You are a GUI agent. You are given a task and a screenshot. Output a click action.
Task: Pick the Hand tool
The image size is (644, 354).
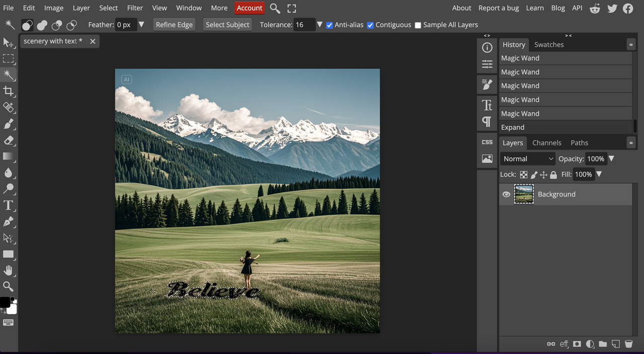point(9,271)
